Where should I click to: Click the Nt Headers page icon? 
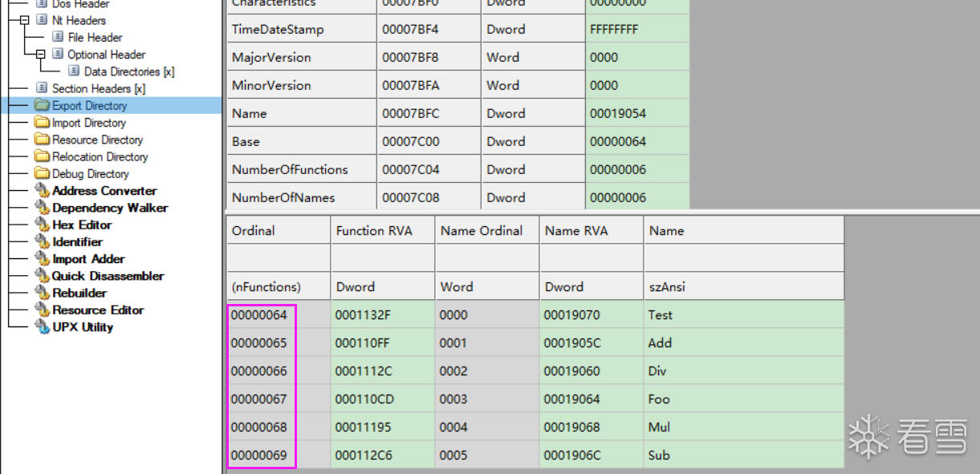pyautogui.click(x=42, y=20)
